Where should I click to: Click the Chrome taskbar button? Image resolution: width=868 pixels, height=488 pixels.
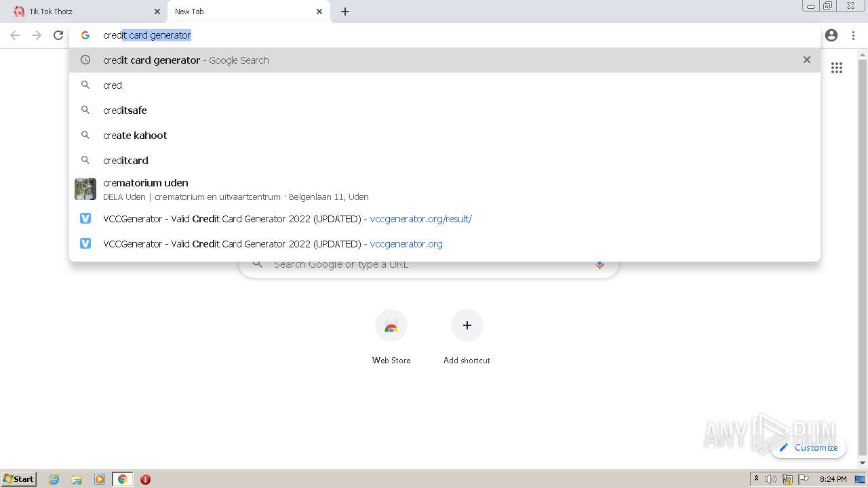pos(122,479)
